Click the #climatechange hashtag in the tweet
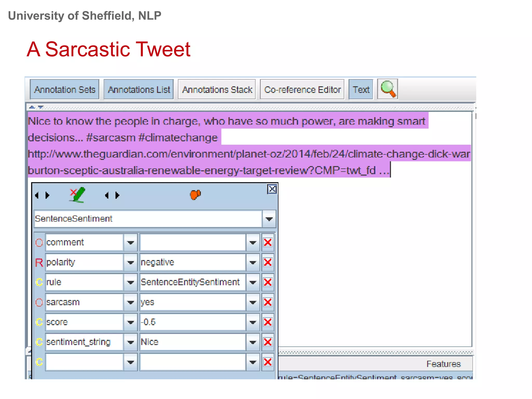The width and height of the screenshot is (532, 399). click(x=178, y=138)
